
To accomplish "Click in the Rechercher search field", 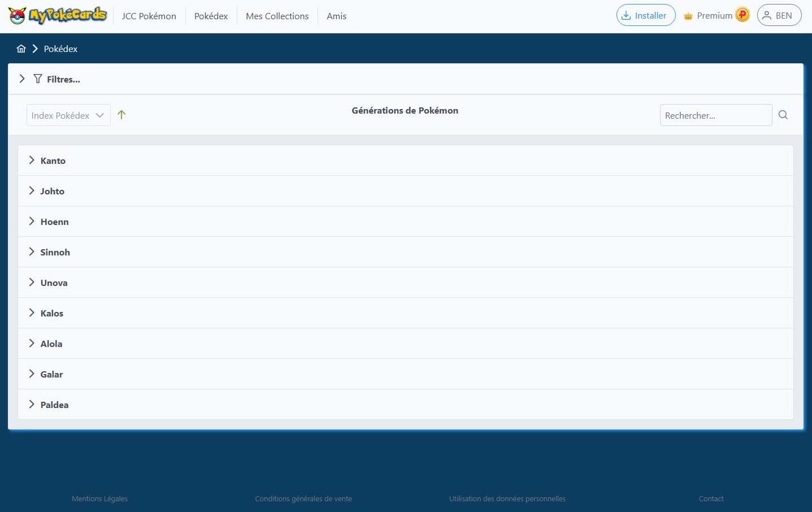I will [715, 115].
